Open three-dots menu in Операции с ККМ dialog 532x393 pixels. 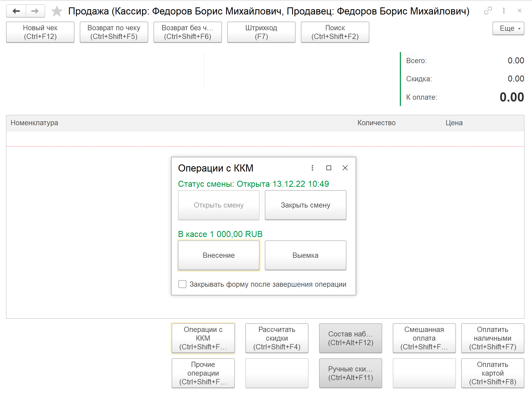[312, 168]
